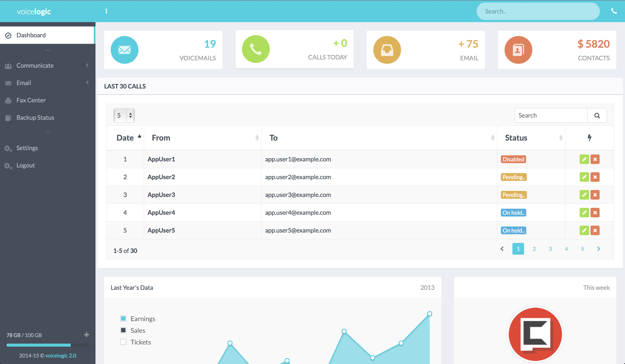
Task: Go to next page with right arrow
Action: (x=599, y=249)
